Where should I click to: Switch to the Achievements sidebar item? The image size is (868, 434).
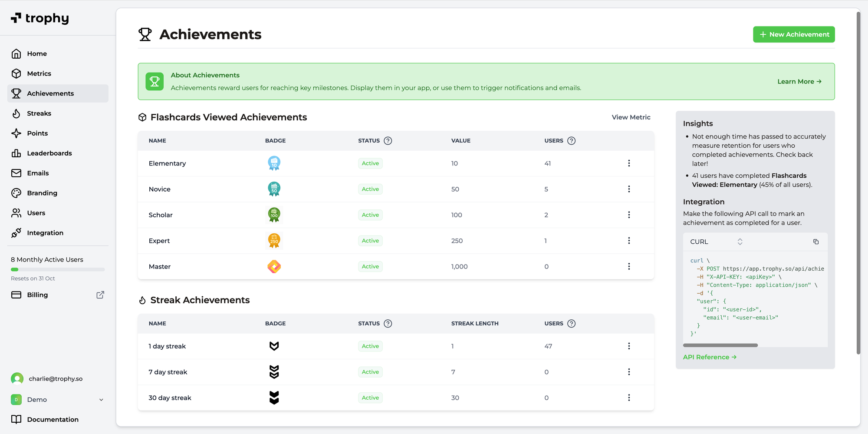coord(50,93)
